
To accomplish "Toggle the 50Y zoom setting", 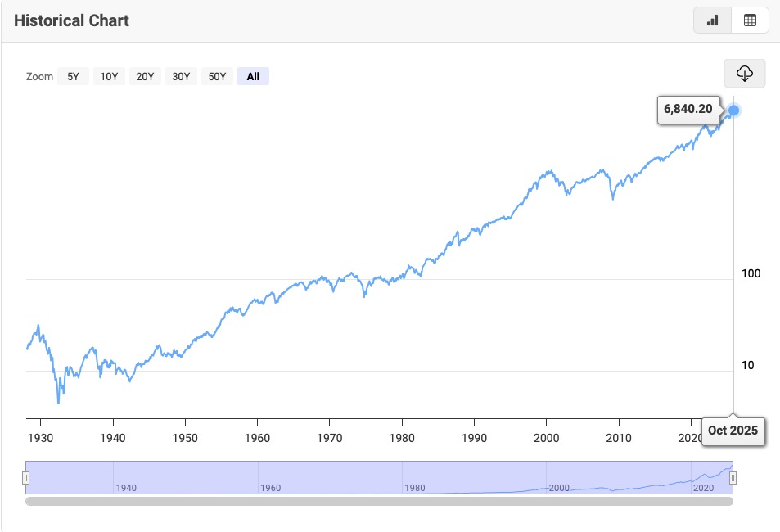I will pyautogui.click(x=216, y=75).
